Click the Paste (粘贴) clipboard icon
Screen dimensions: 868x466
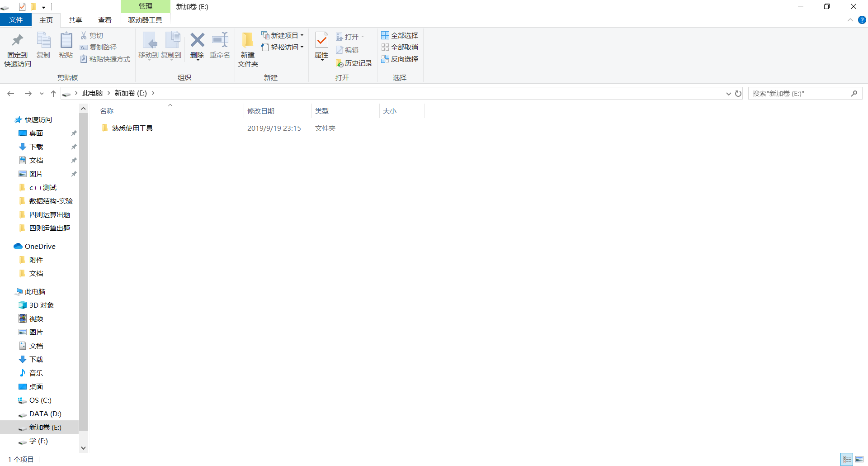tap(66, 40)
